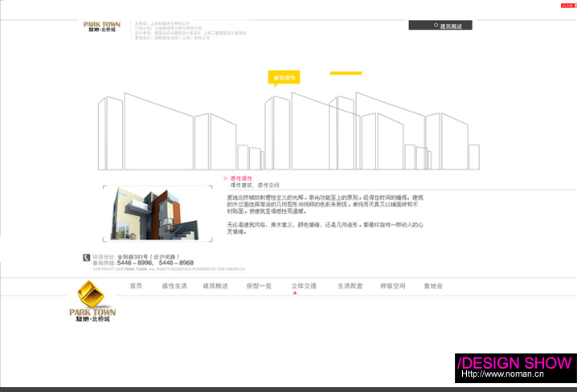Open the 房型一览 section
Screen dimensions: 577x392
(x=259, y=286)
